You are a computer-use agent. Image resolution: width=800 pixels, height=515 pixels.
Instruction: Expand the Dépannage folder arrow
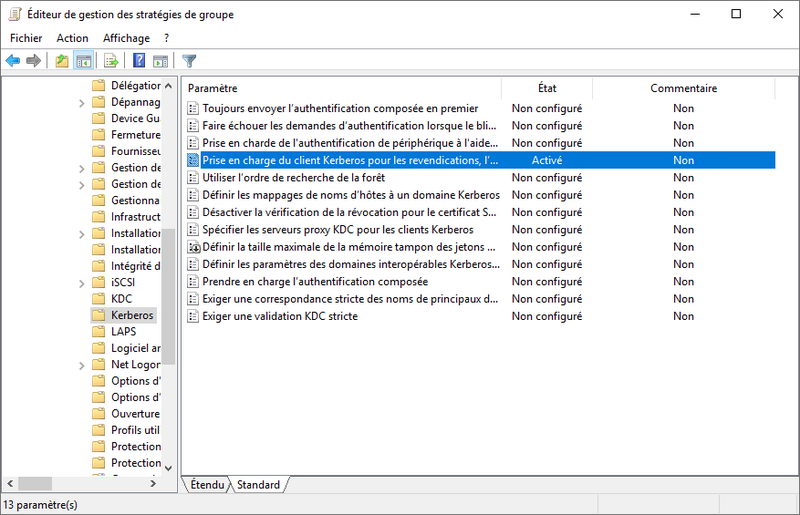82,102
